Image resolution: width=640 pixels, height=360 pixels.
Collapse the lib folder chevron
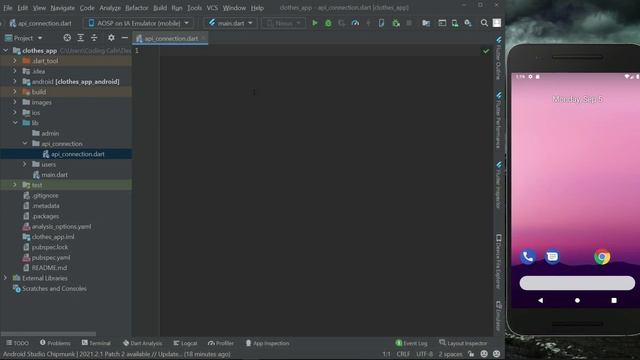pos(15,122)
